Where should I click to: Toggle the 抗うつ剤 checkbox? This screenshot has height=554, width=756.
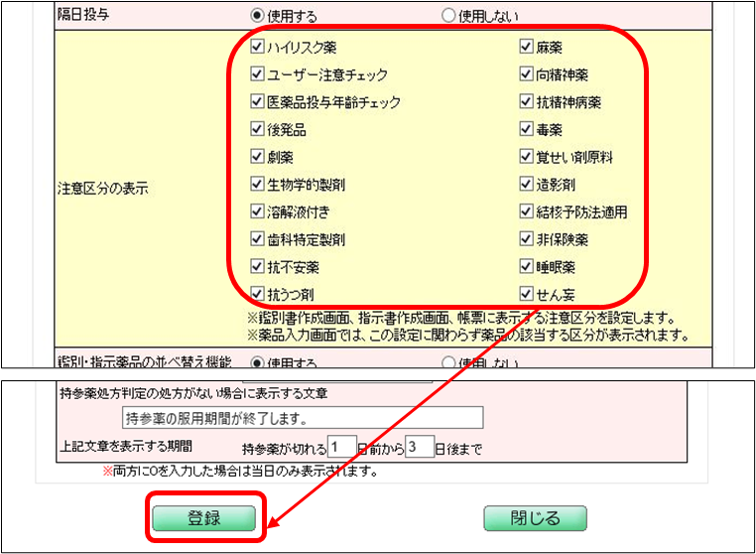coord(258,295)
